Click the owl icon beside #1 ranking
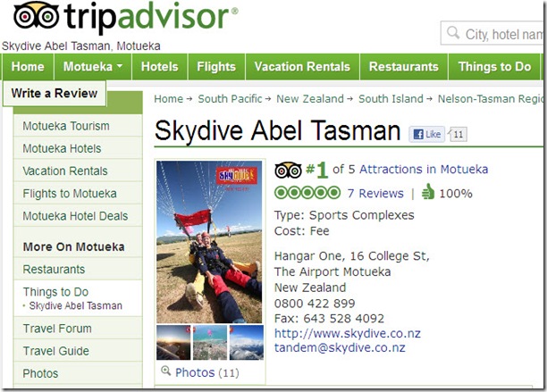This screenshot has width=547, height=392. tap(288, 170)
